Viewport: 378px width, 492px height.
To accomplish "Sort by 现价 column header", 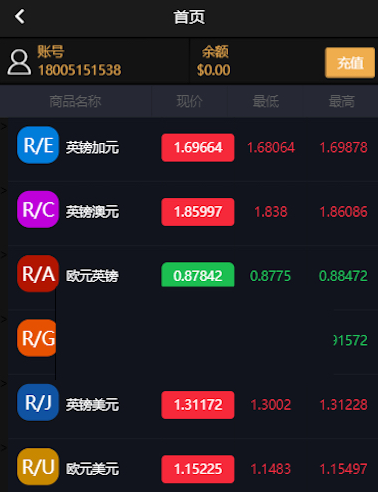I will pos(189,101).
